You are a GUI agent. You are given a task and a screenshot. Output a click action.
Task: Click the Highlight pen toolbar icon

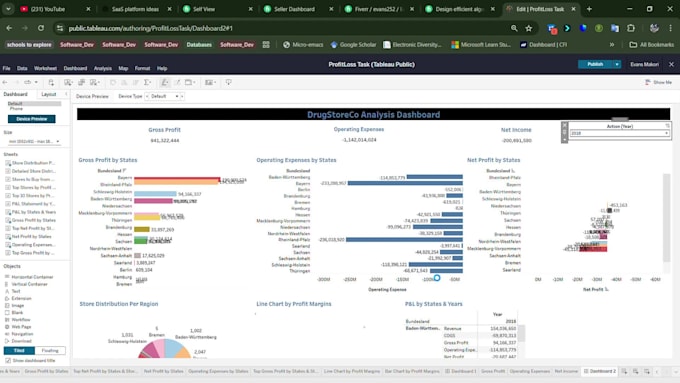pyautogui.click(x=165, y=82)
